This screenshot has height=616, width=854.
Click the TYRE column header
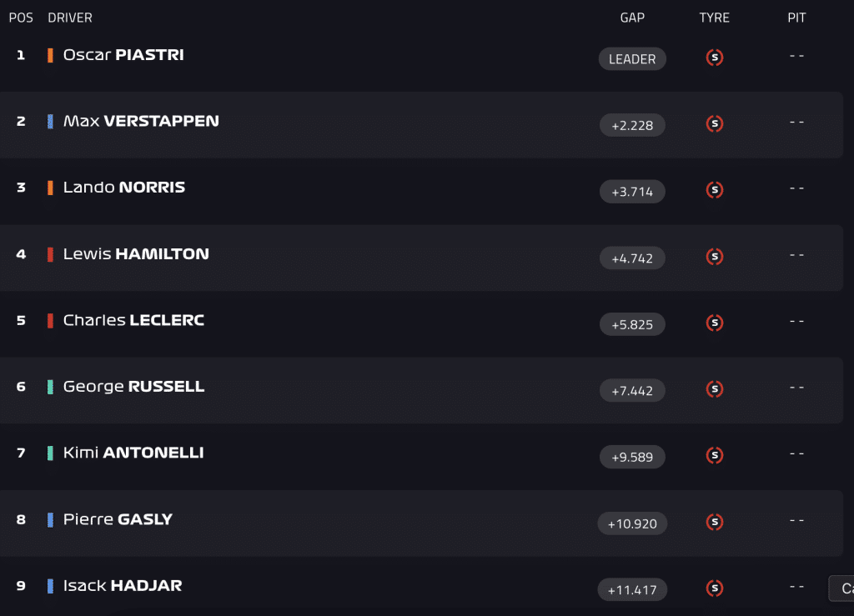715,18
